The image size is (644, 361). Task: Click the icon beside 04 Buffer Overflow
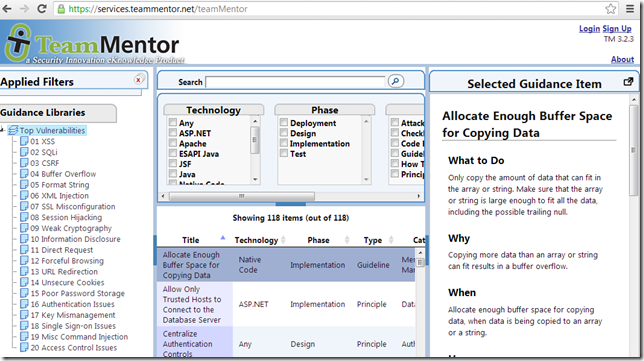tap(24, 174)
